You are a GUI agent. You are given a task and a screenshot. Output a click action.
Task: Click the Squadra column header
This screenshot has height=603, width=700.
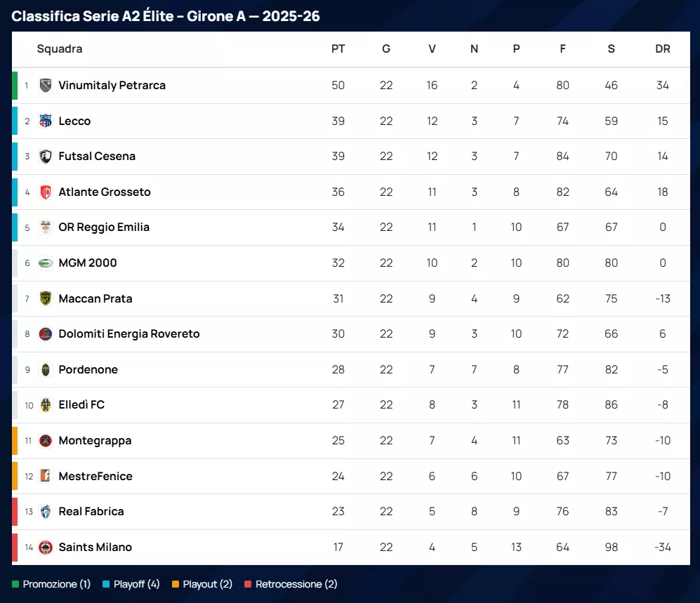(60, 49)
